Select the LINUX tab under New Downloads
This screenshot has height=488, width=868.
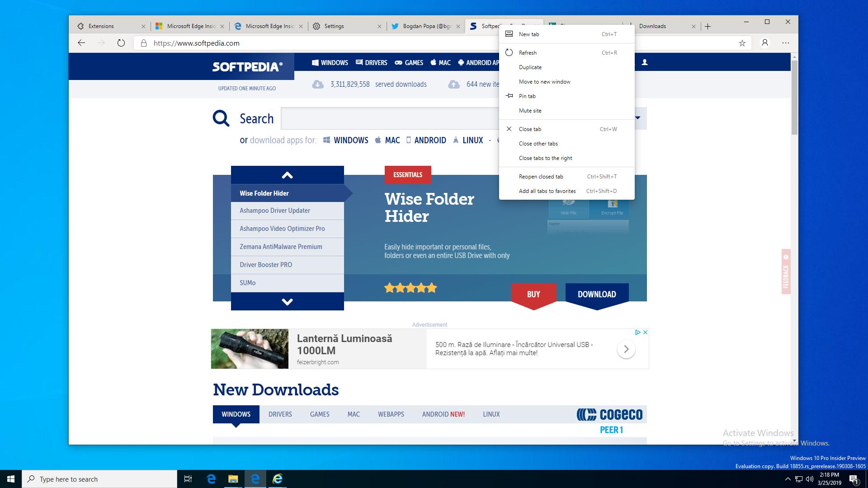click(491, 414)
